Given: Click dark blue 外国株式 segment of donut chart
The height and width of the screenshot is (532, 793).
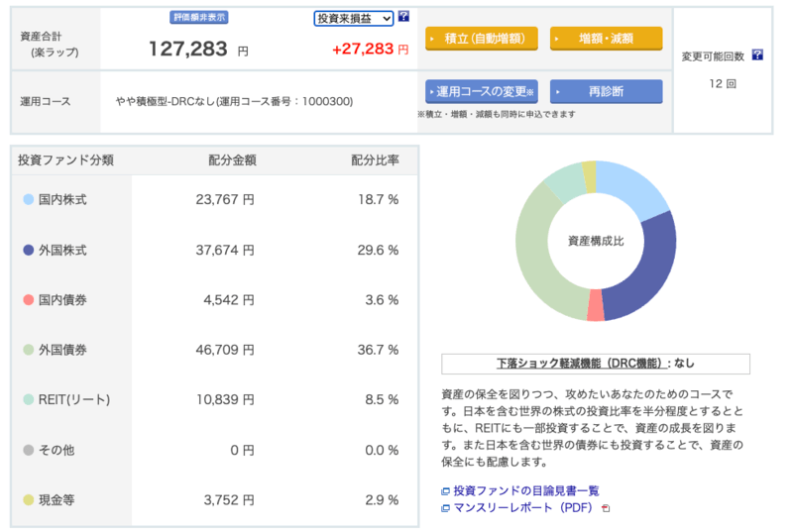Looking at the screenshot, I should tap(651, 272).
